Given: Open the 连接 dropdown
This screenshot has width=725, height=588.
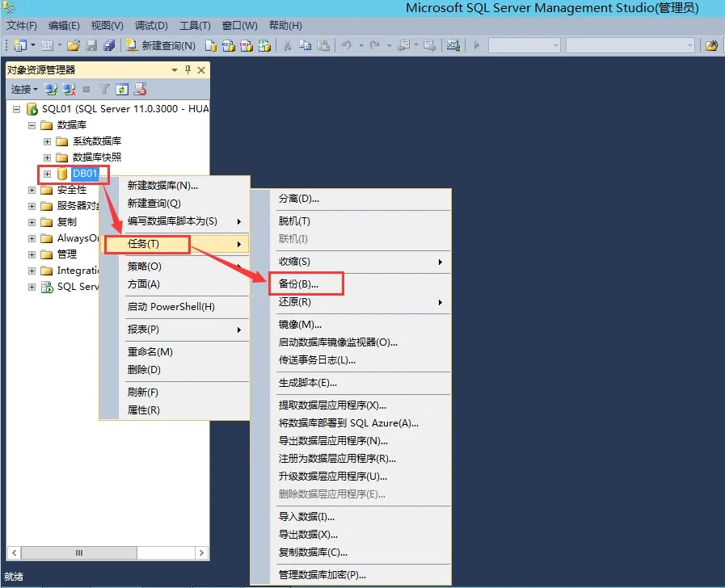Looking at the screenshot, I should click(x=24, y=89).
